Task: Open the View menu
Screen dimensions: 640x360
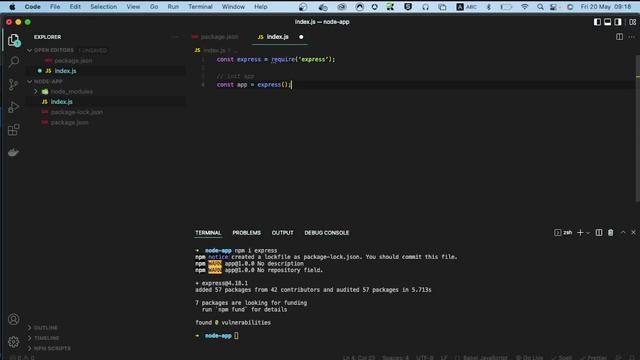Action: pyautogui.click(x=133, y=7)
